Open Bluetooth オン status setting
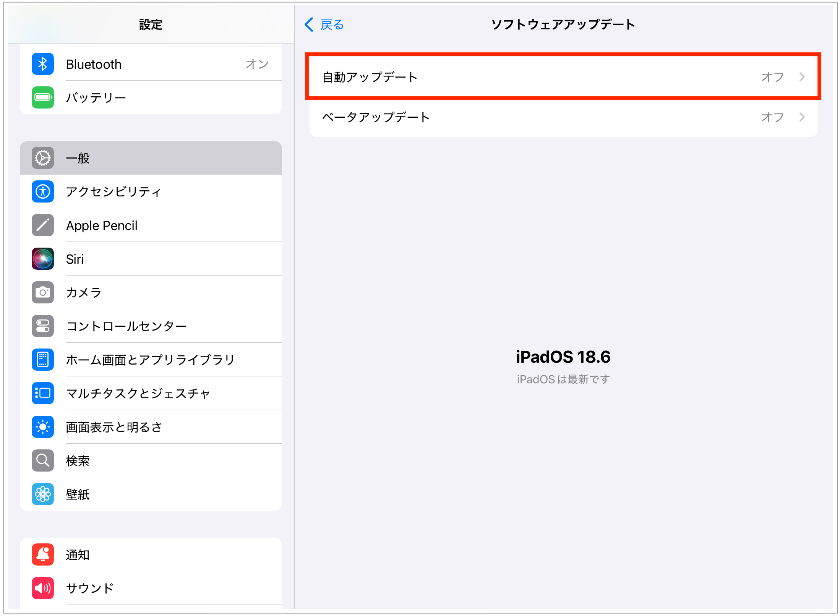 (x=257, y=64)
